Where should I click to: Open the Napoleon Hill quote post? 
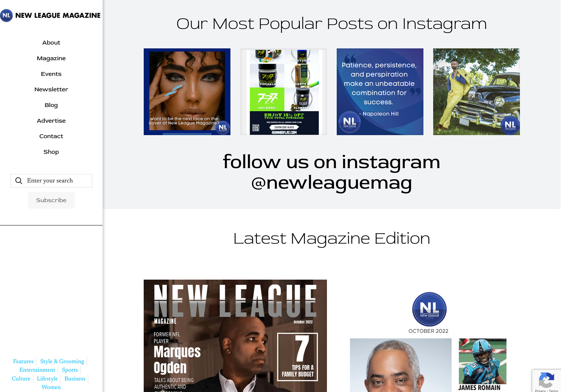380,92
